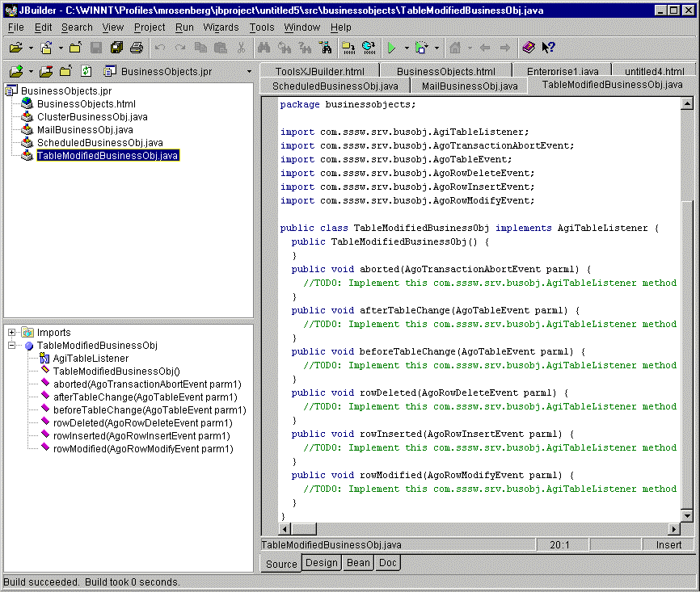
Task: Click the Copy toolbar icon
Action: coord(201,48)
